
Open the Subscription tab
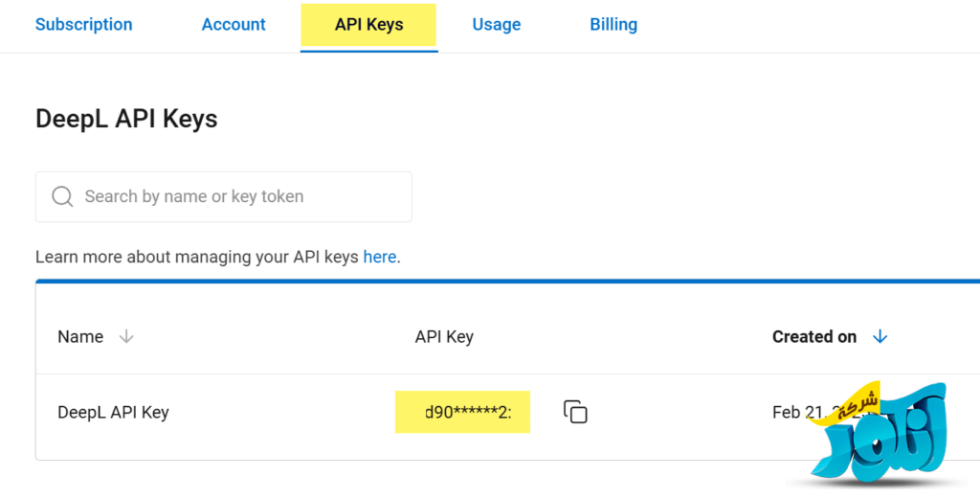coord(84,24)
